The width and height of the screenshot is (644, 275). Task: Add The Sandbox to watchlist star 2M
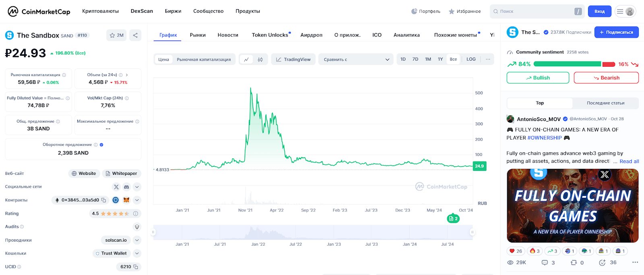coord(116,35)
